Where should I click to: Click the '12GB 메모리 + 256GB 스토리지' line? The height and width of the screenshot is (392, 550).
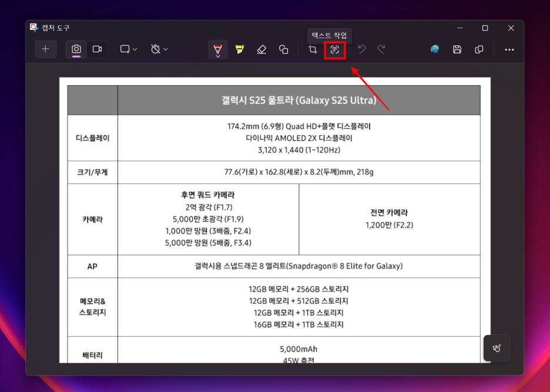click(299, 289)
